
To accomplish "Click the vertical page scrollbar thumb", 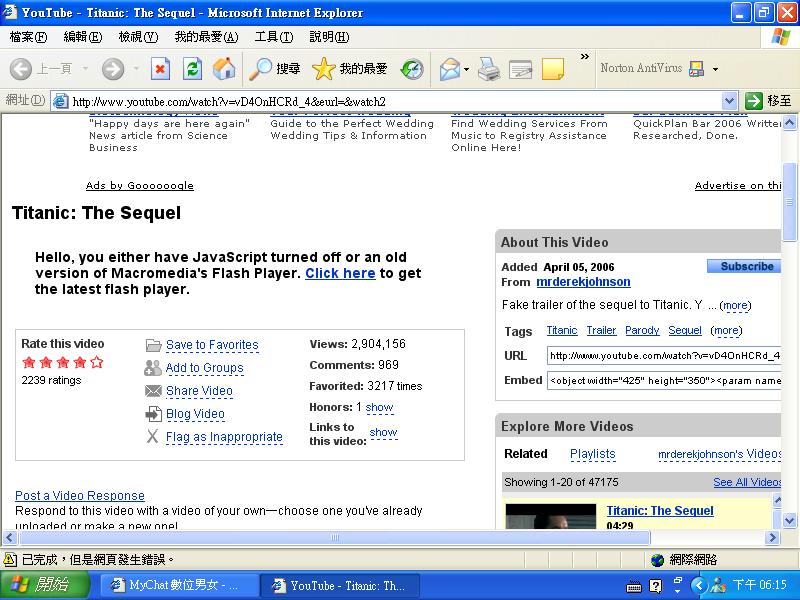I will point(789,202).
